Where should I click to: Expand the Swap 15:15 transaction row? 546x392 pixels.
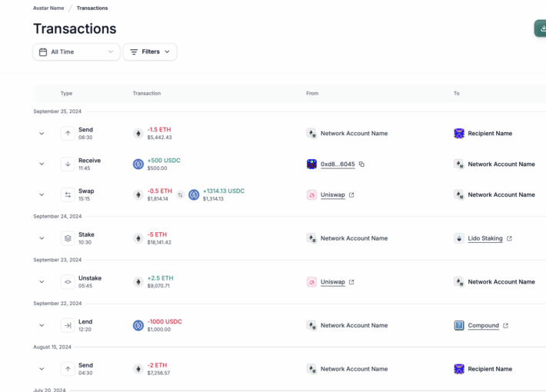pos(42,195)
